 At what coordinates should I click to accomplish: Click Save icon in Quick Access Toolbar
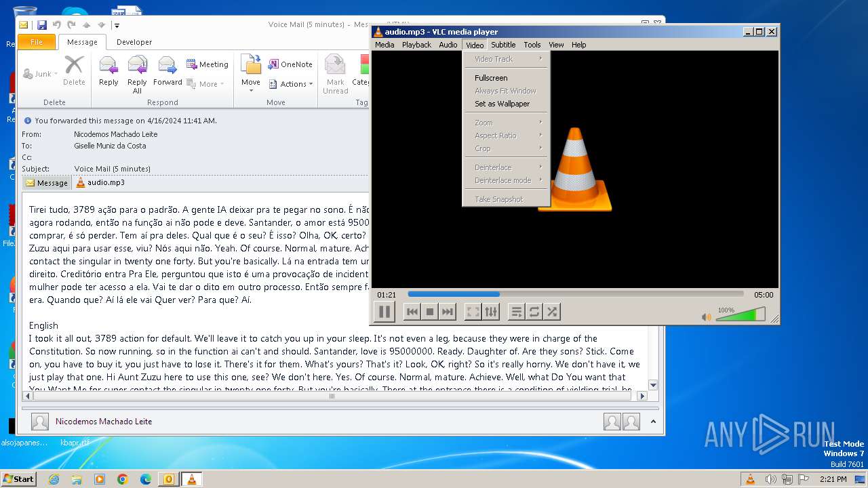[42, 25]
